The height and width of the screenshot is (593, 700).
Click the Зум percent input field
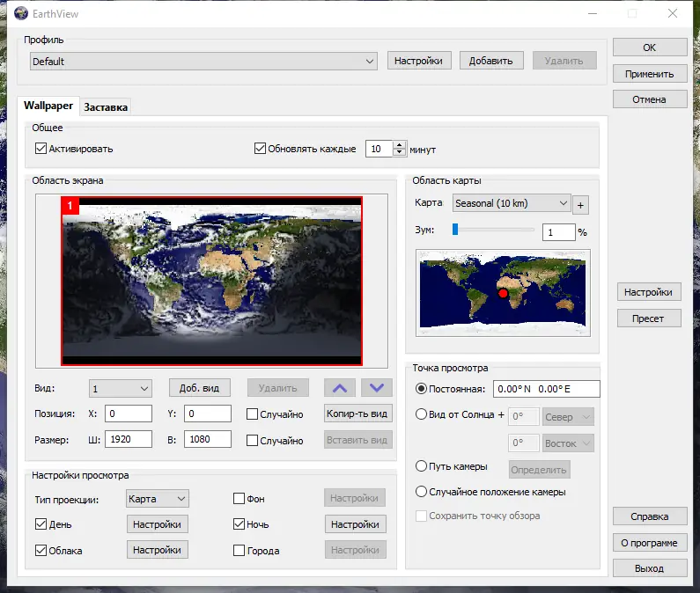[558, 232]
